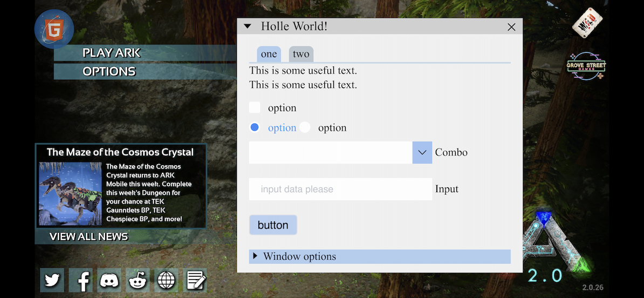The height and width of the screenshot is (298, 644).
Task: Click the HTML5 G logo icon
Action: pyautogui.click(x=54, y=30)
